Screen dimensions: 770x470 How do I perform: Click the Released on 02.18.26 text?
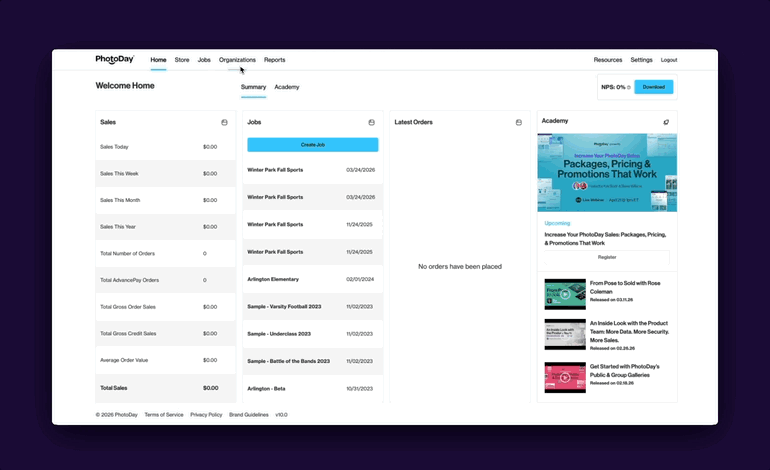611,383
